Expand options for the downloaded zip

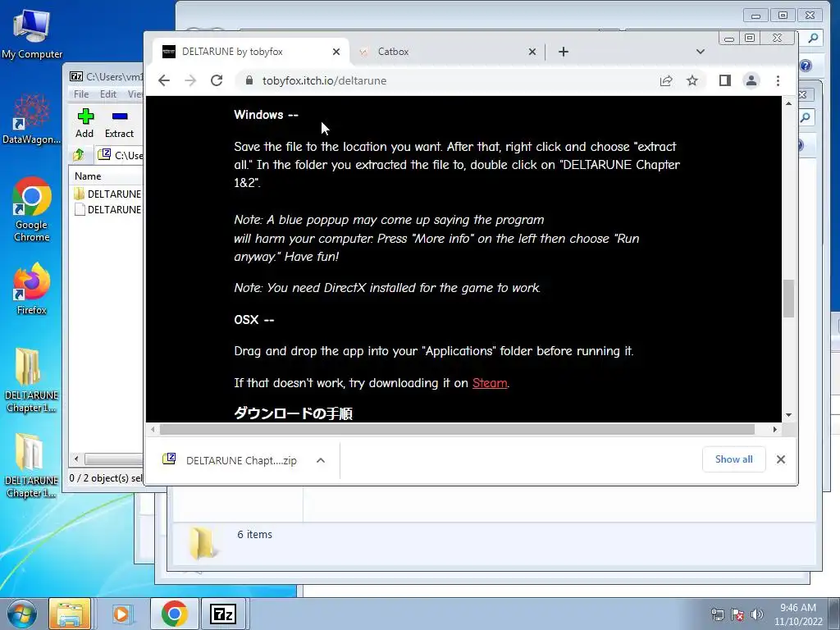click(321, 460)
